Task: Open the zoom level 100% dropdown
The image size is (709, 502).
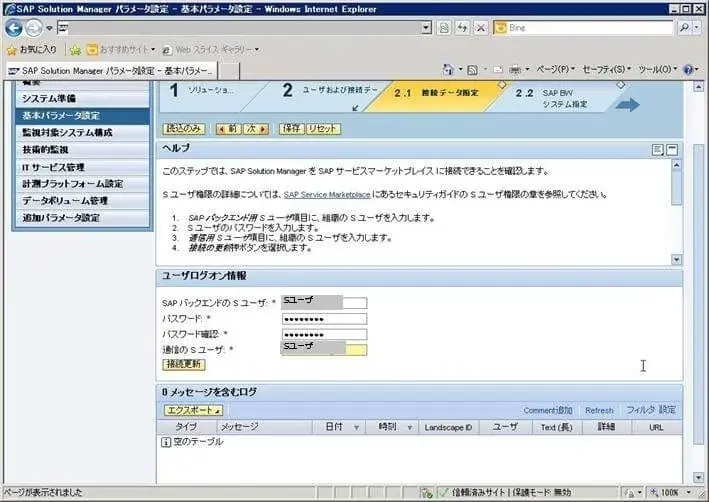Action: (689, 493)
